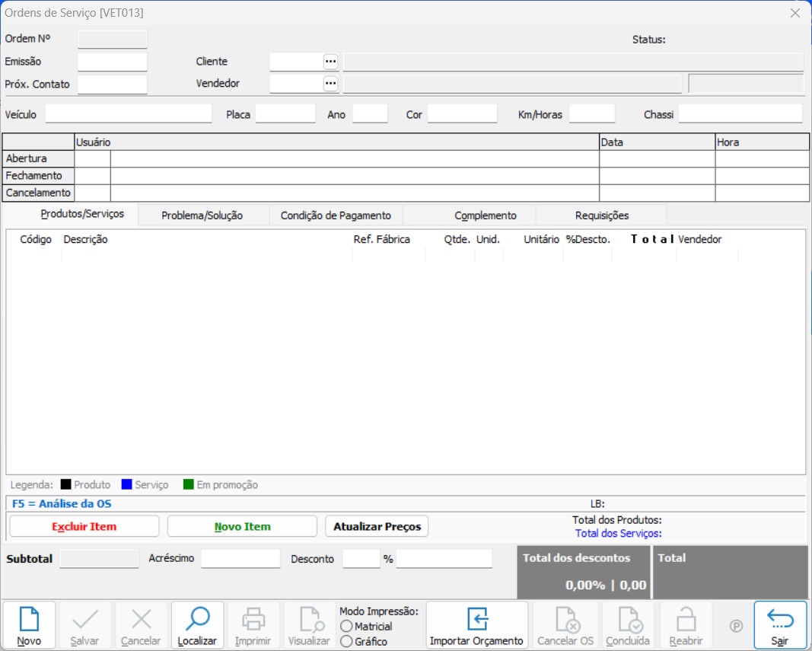Click the Visualizar preview icon
812x651 pixels.
pos(309,619)
